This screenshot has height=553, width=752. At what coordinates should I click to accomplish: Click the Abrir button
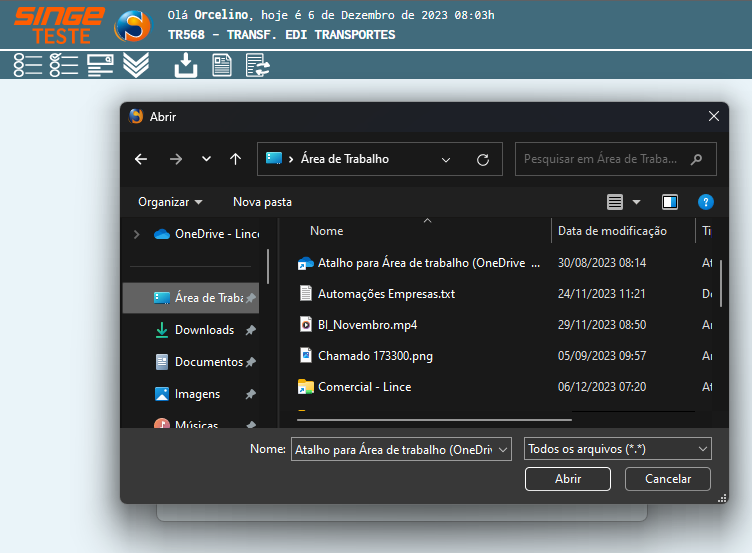coord(568,479)
